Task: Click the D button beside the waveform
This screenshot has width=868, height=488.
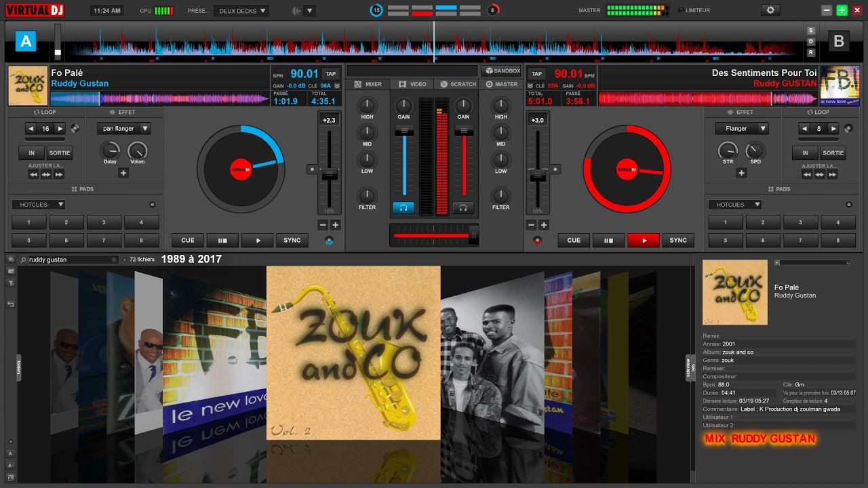Action: click(x=810, y=41)
